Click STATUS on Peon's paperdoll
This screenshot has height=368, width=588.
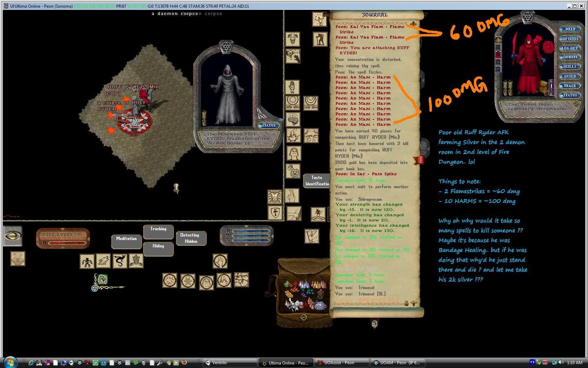tap(570, 95)
